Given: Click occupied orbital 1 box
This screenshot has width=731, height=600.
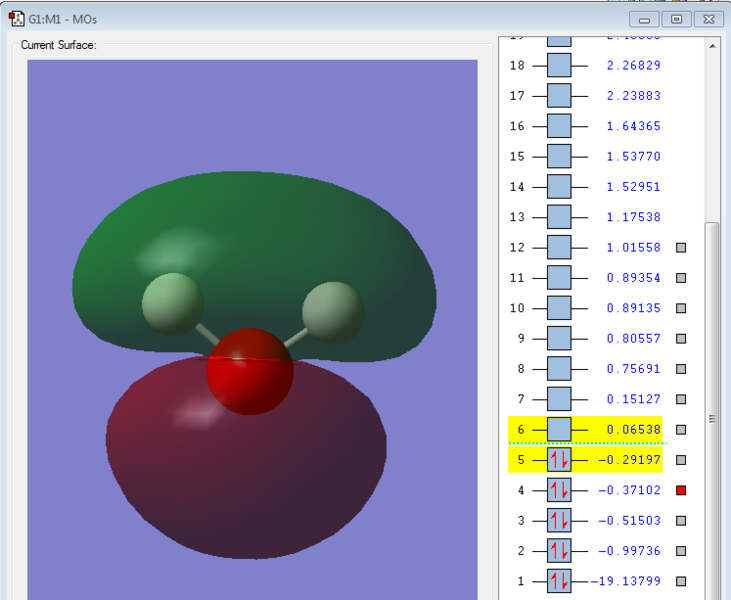Looking at the screenshot, I should click(x=559, y=581).
